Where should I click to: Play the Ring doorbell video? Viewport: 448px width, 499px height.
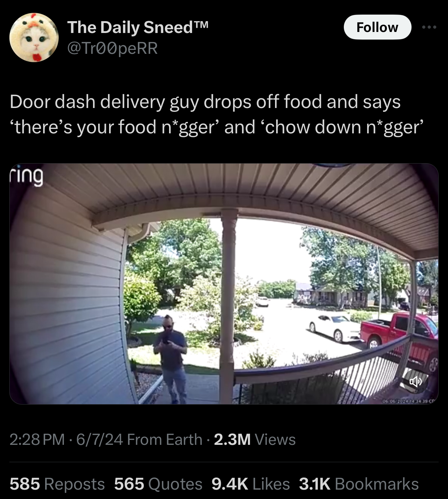[x=224, y=284]
